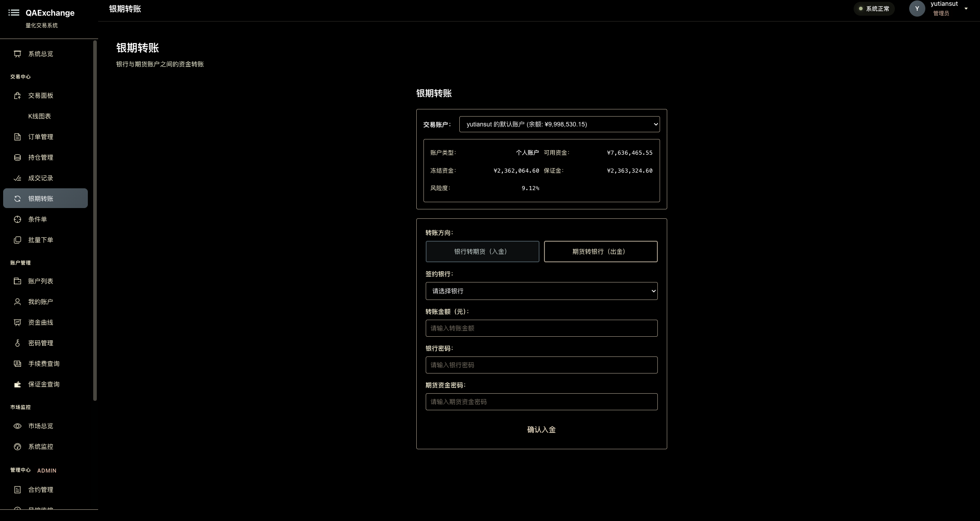980x521 pixels.
Task: Open the 交易账户 account dropdown
Action: 559,124
